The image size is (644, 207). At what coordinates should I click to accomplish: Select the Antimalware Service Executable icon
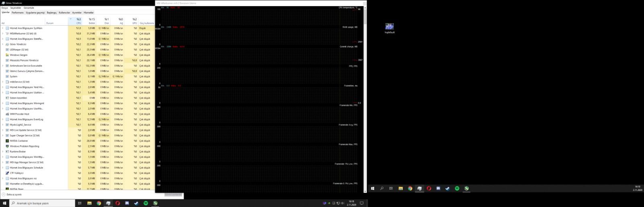point(7,66)
